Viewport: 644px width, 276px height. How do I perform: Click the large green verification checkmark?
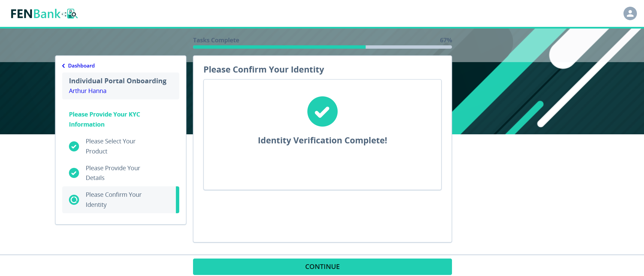322,111
